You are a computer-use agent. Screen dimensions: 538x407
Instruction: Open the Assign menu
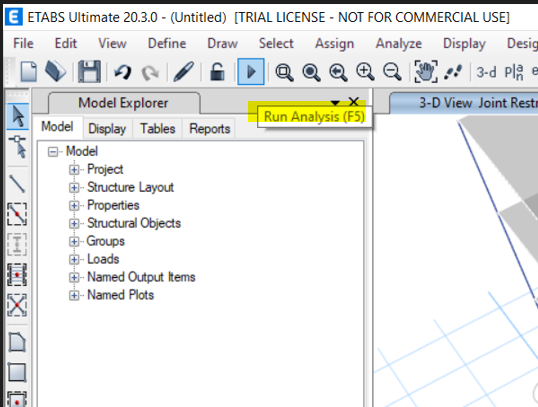coord(335,44)
